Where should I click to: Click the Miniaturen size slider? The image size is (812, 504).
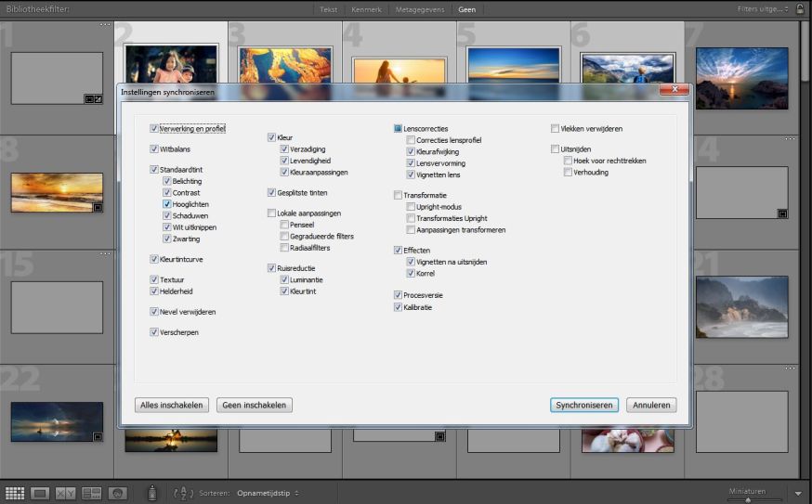(747, 499)
